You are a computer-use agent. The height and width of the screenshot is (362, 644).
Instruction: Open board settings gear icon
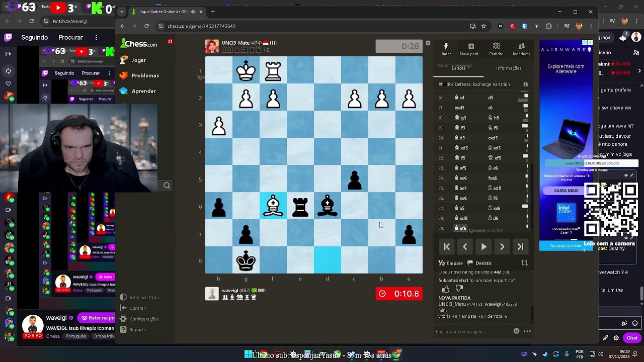pyautogui.click(x=428, y=43)
